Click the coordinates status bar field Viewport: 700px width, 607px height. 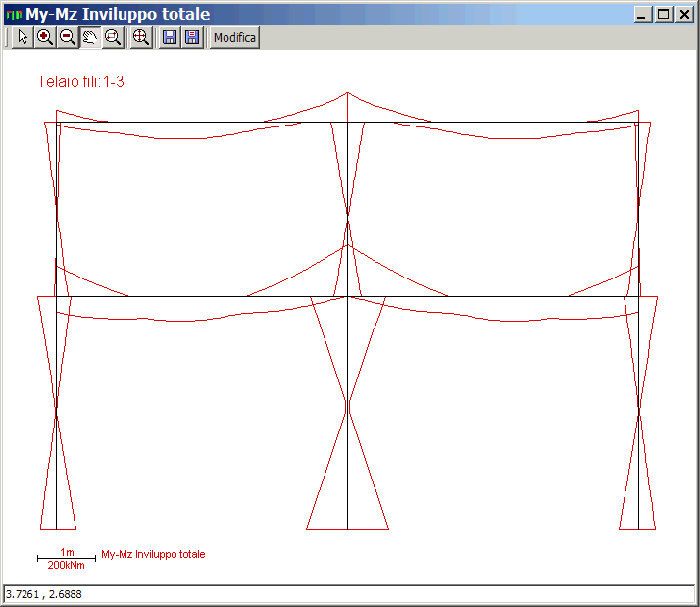click(x=349, y=594)
